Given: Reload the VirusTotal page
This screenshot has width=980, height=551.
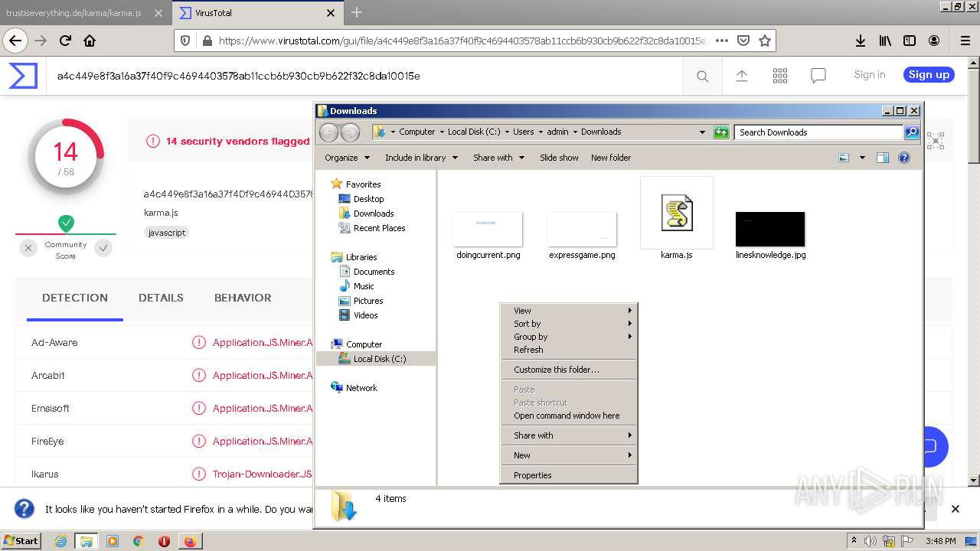Looking at the screenshot, I should pos(65,41).
